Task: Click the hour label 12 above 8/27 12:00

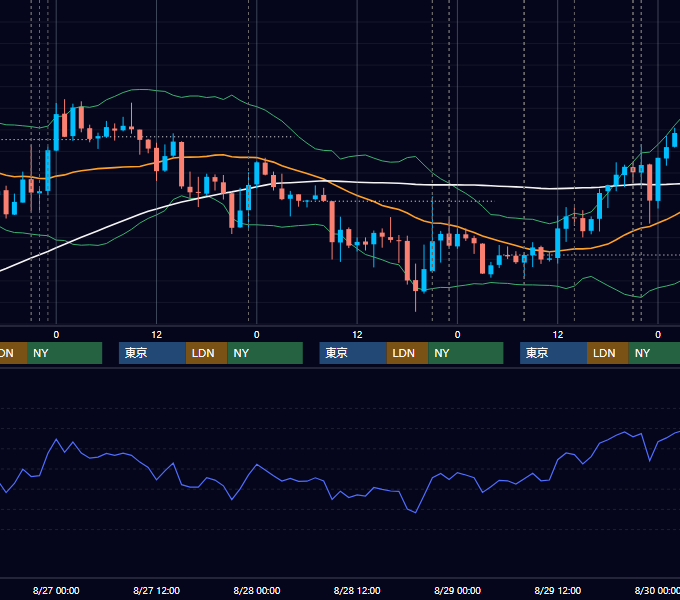Action: point(157,335)
